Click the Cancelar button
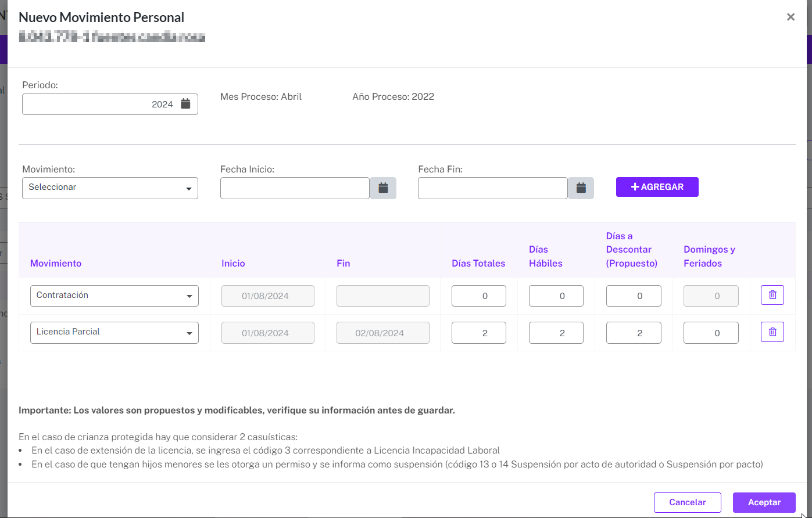Image resolution: width=812 pixels, height=518 pixels. [x=688, y=502]
